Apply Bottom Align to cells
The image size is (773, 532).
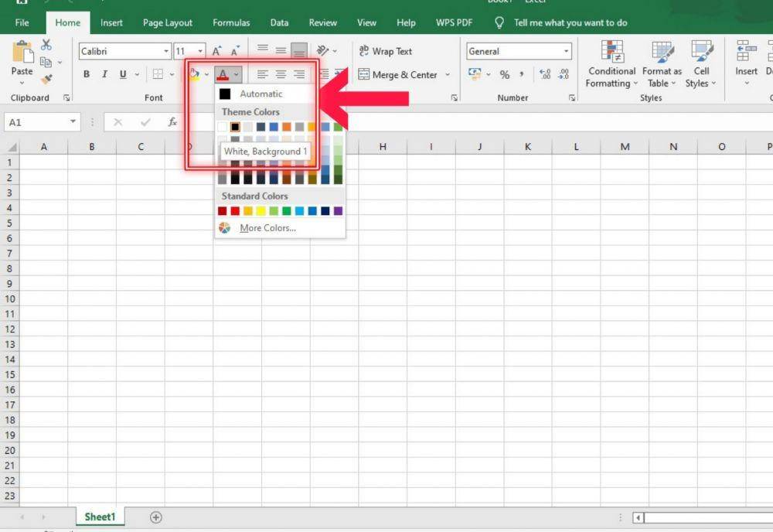pyautogui.click(x=299, y=50)
